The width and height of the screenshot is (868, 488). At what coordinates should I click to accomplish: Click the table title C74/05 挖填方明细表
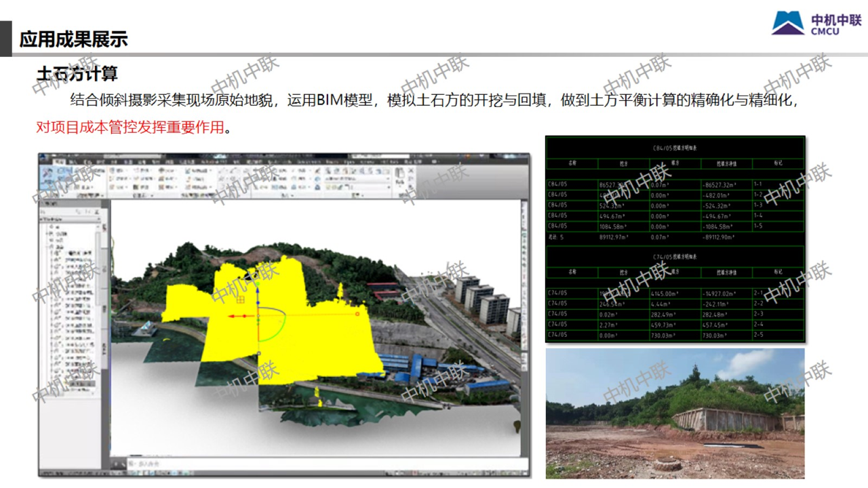675,258
